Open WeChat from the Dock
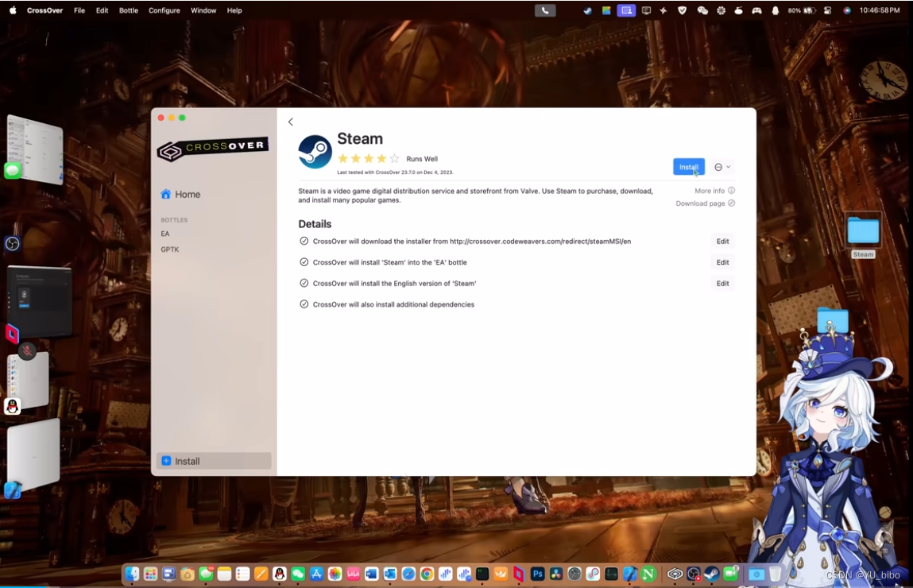The width and height of the screenshot is (913, 588). (x=297, y=574)
